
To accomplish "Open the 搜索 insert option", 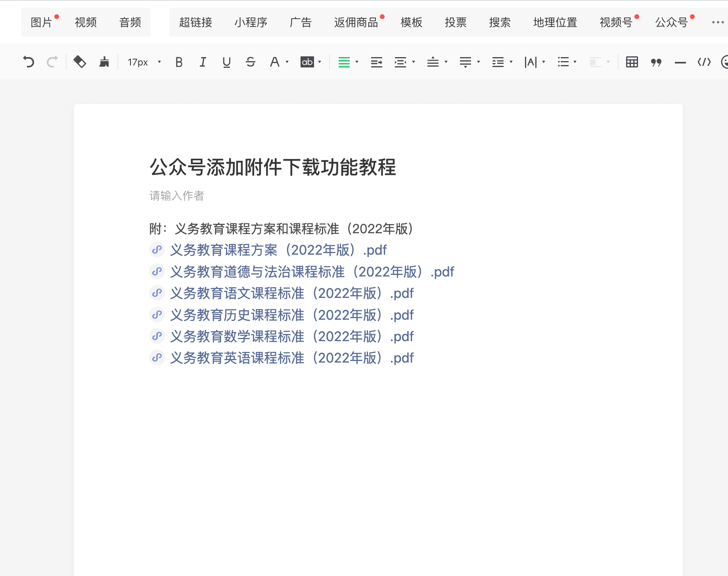I will coord(500,22).
